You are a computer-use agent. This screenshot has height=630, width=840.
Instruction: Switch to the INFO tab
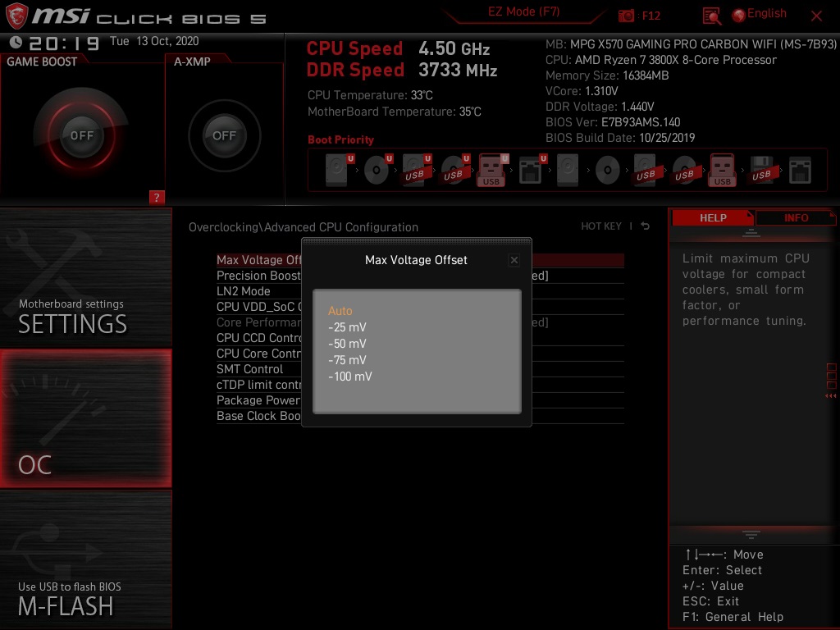796,218
